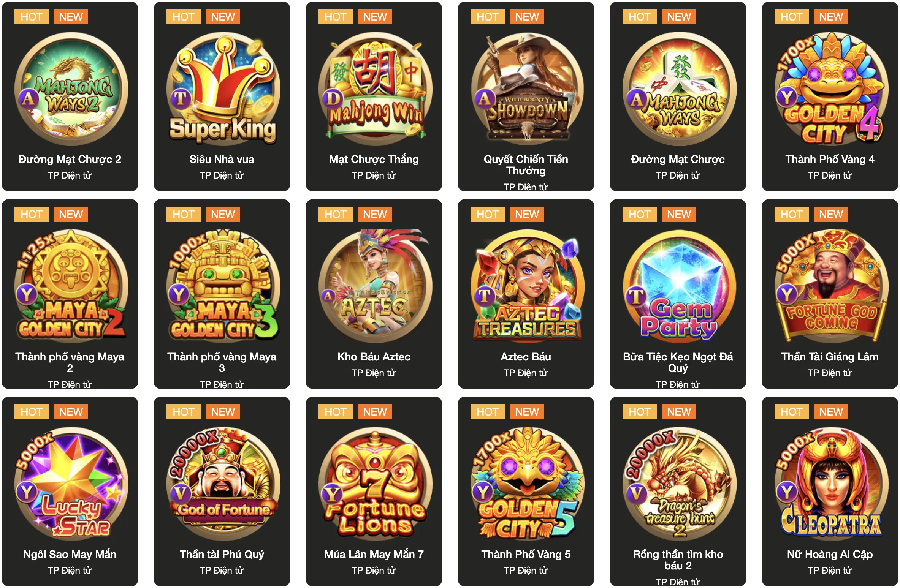Click NEW badge on Thành phố vàng Maya 3

tap(223, 214)
